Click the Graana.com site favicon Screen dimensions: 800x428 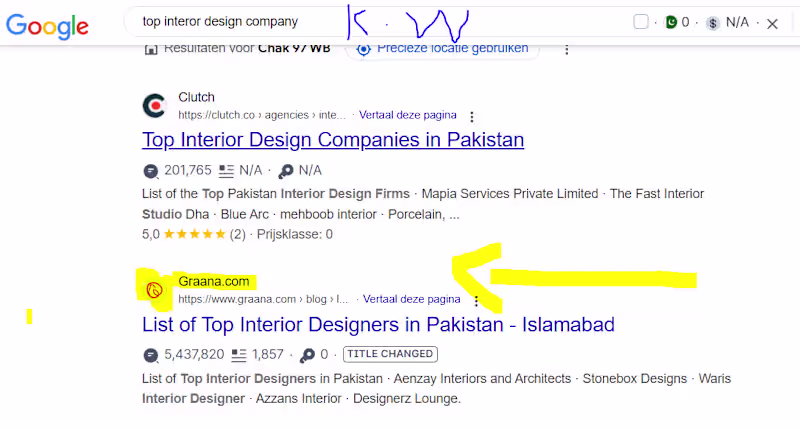click(x=154, y=290)
